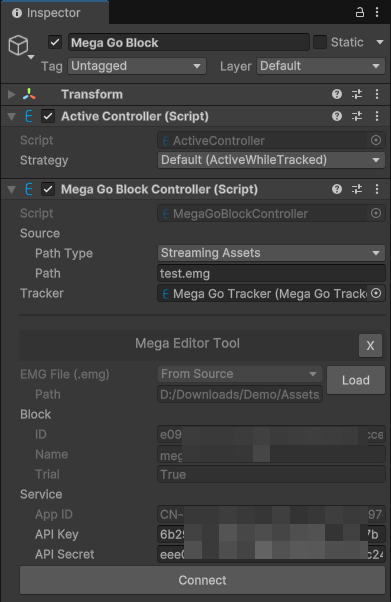This screenshot has width=391, height=602.
Task: Click the Mega Editor Tool header text
Action: coord(187,343)
